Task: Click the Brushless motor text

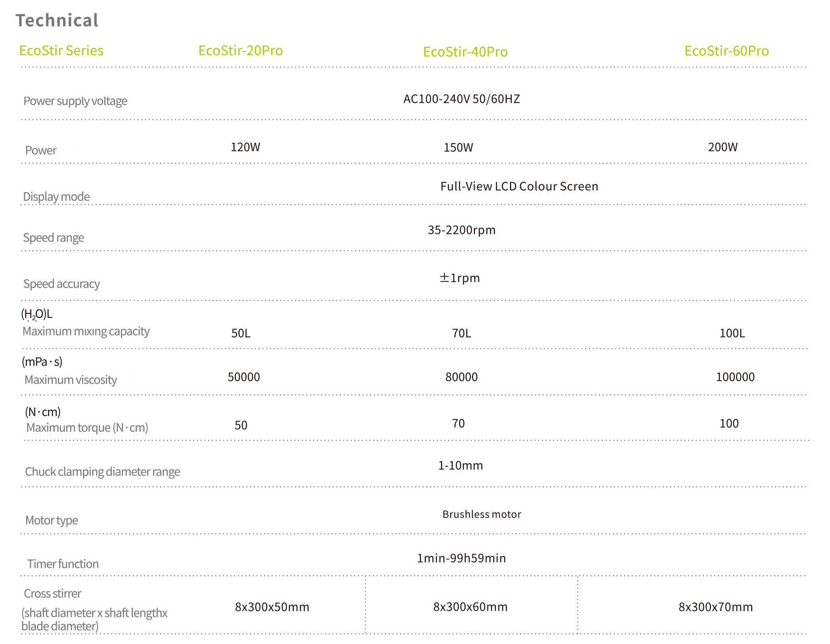Action: (481, 514)
